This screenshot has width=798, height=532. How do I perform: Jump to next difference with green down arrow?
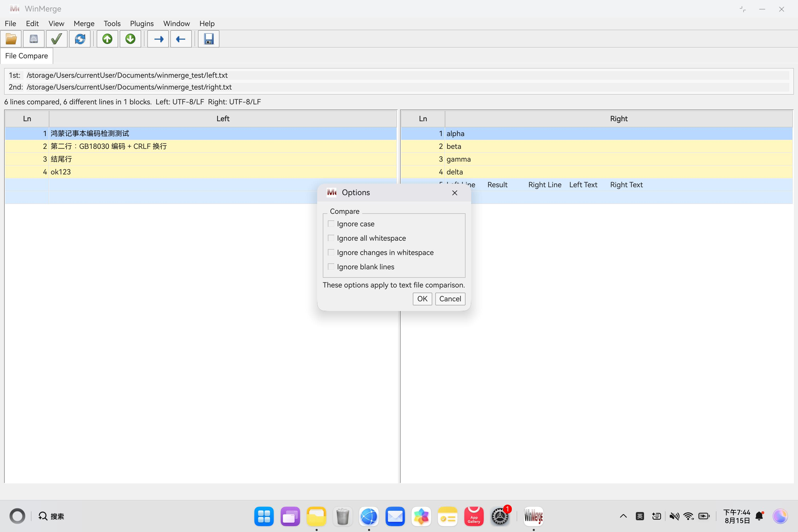[x=130, y=39]
